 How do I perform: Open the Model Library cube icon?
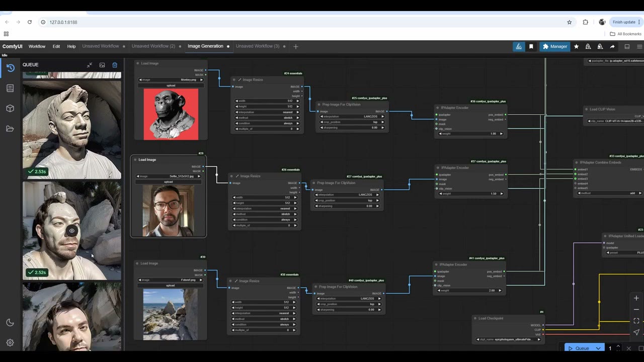[10, 108]
